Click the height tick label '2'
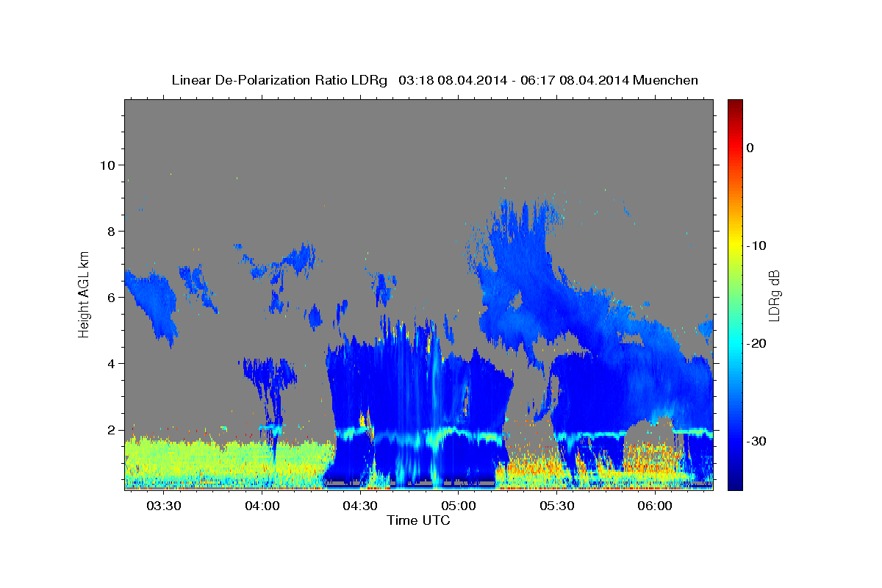Screen dimensions: 882x588 click(x=110, y=429)
